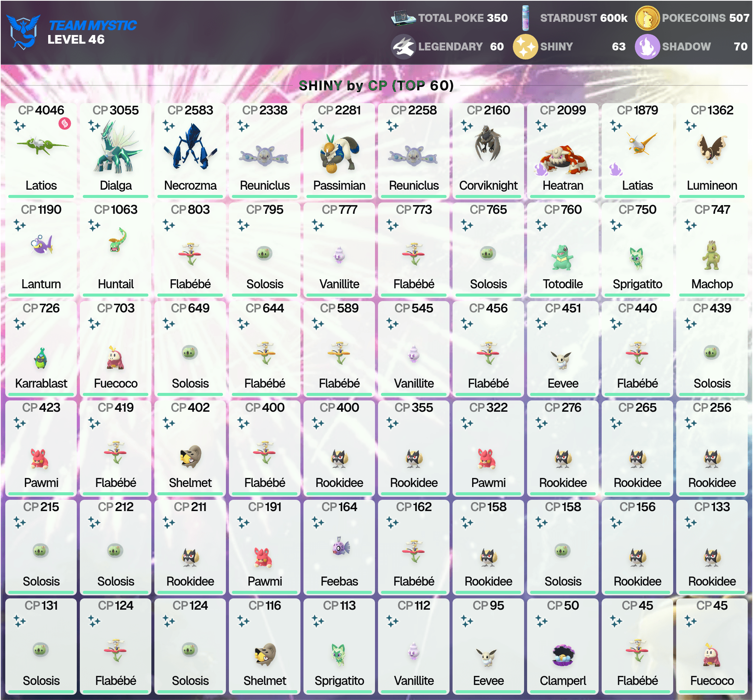This screenshot has width=753, height=700.
Task: Click the Team Mystic emblem
Action: (x=23, y=32)
